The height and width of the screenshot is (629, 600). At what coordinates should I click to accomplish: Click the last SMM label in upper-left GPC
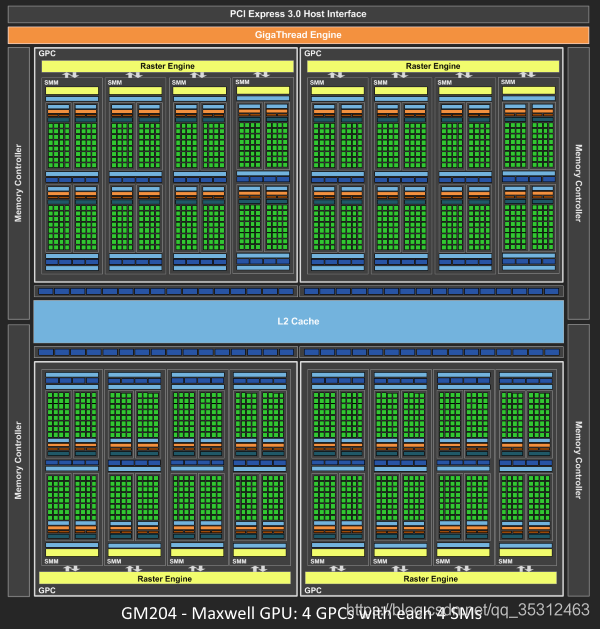click(x=242, y=82)
